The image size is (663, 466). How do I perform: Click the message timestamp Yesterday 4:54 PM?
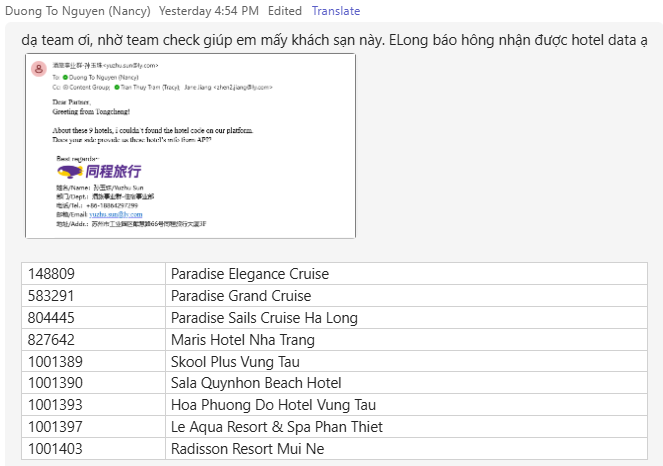(x=209, y=11)
